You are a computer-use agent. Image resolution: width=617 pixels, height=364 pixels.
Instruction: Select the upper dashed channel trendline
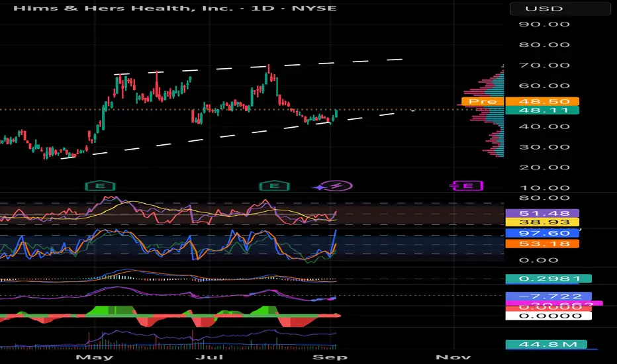258,66
